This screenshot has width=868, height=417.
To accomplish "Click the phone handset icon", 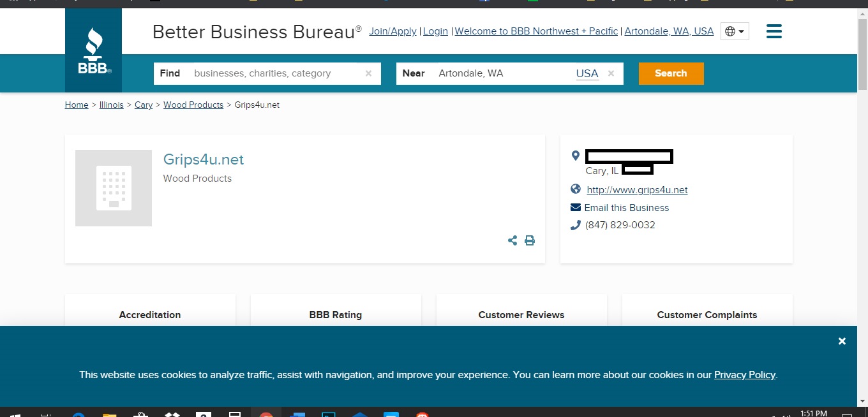I will pos(575,224).
